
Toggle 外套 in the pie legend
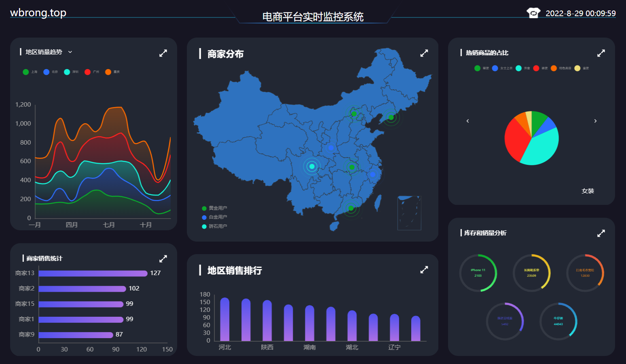(x=523, y=68)
